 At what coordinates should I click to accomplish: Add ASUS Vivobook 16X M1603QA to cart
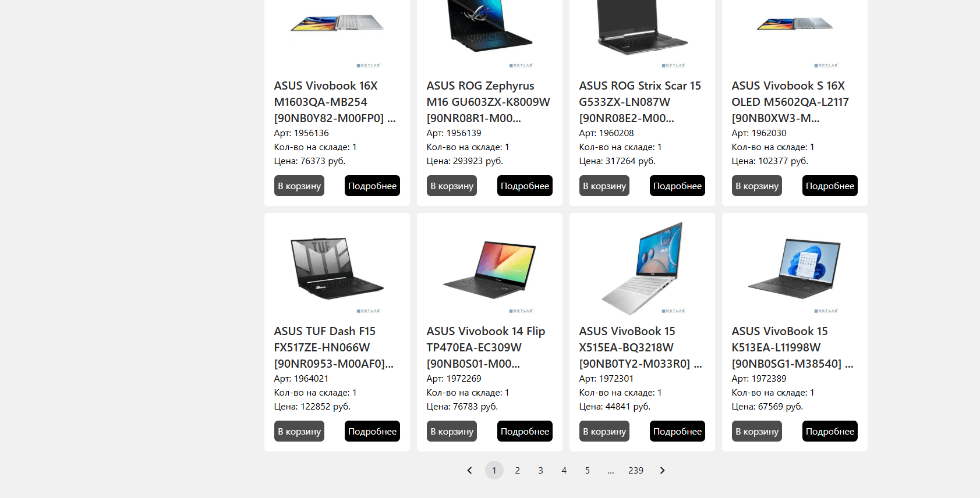pos(299,186)
